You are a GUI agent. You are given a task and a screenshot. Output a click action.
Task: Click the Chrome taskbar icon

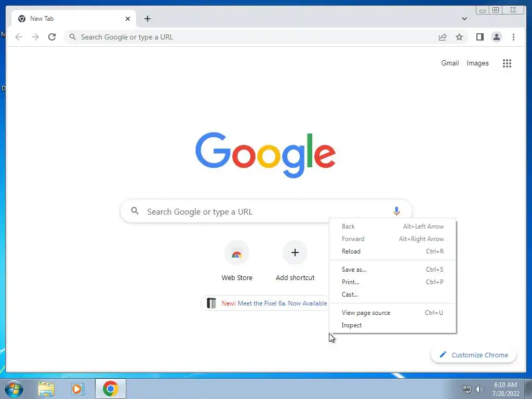pyautogui.click(x=111, y=389)
